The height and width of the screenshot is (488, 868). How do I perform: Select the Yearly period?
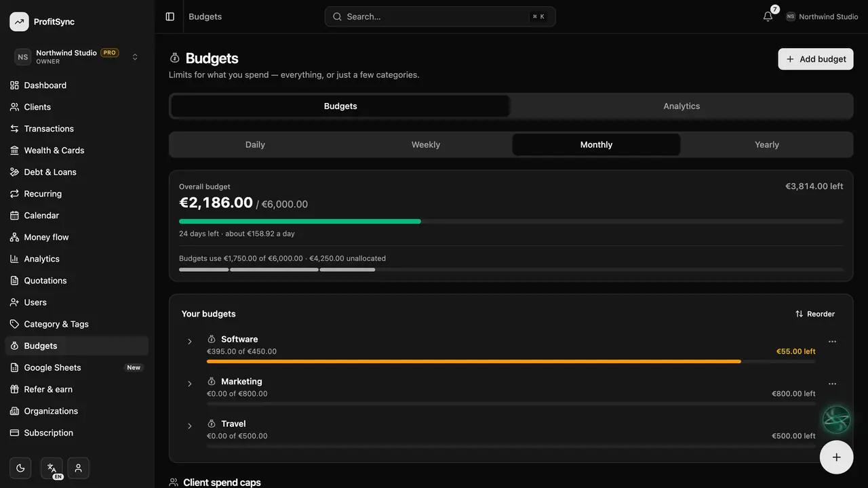pyautogui.click(x=767, y=144)
